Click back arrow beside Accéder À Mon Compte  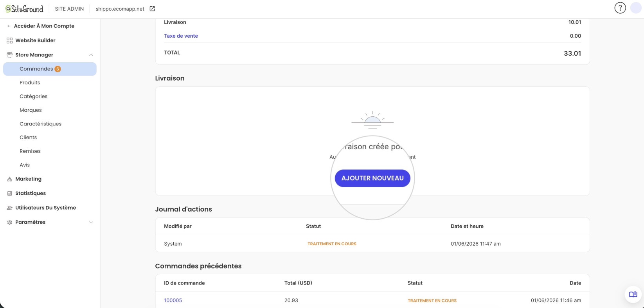click(9, 26)
